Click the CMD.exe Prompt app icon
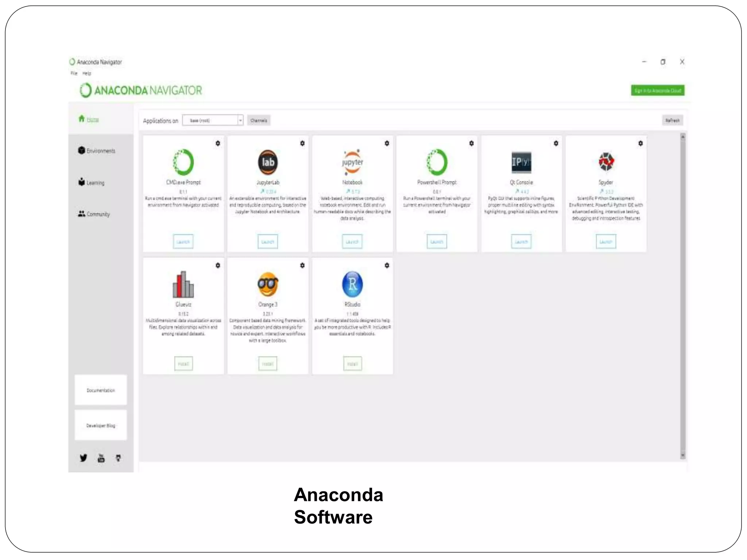Screen dimensions: 747x560 (x=183, y=162)
